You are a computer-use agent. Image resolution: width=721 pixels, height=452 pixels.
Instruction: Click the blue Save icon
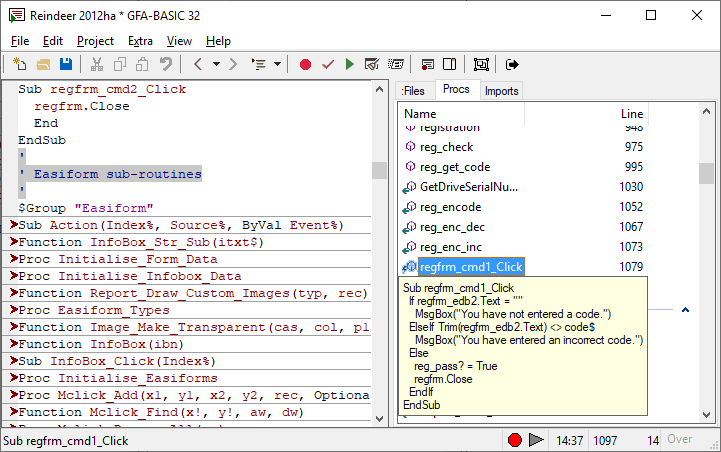pos(65,65)
